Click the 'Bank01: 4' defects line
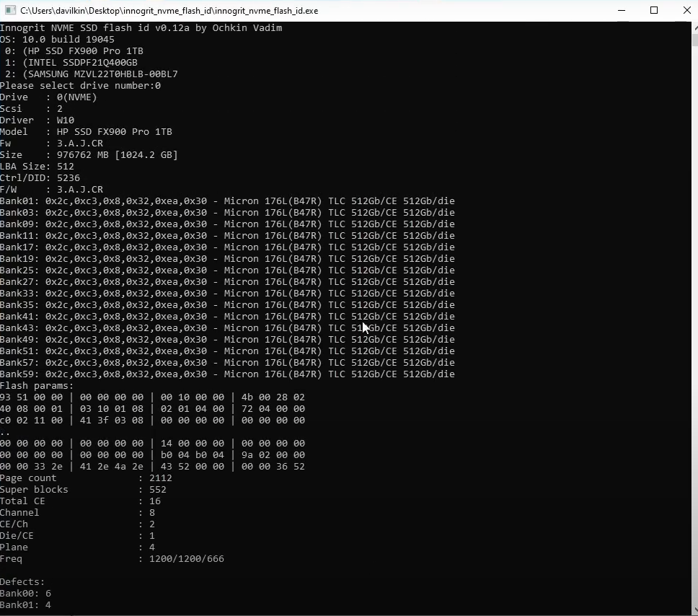Image resolution: width=698 pixels, height=616 pixels. point(25,606)
